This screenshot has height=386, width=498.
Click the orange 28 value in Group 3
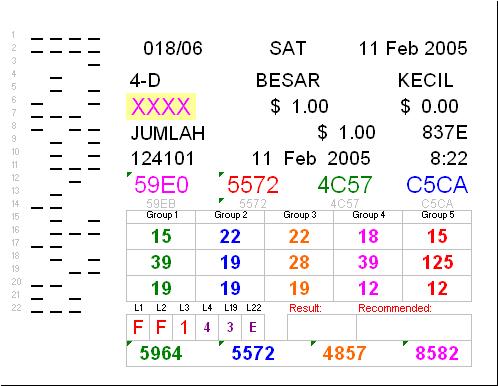299,262
